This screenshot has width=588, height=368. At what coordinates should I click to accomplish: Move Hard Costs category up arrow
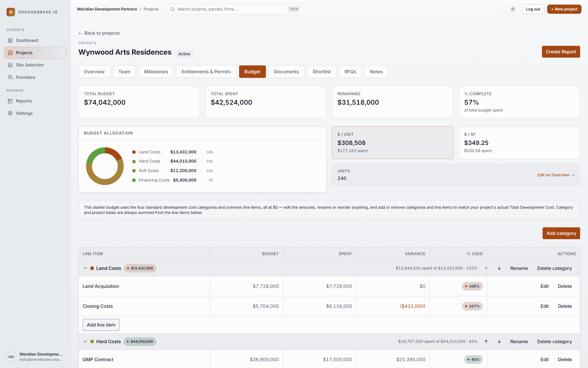[486, 342]
